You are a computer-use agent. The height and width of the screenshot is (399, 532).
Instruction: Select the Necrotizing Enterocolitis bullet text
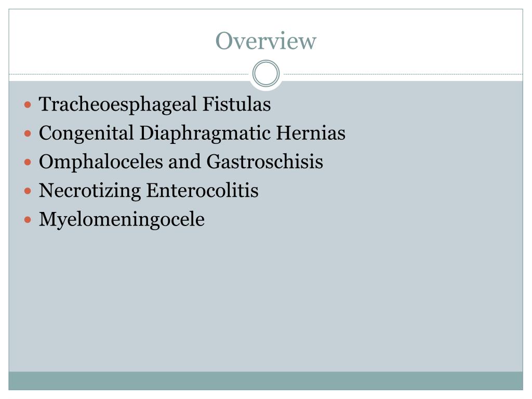149,191
